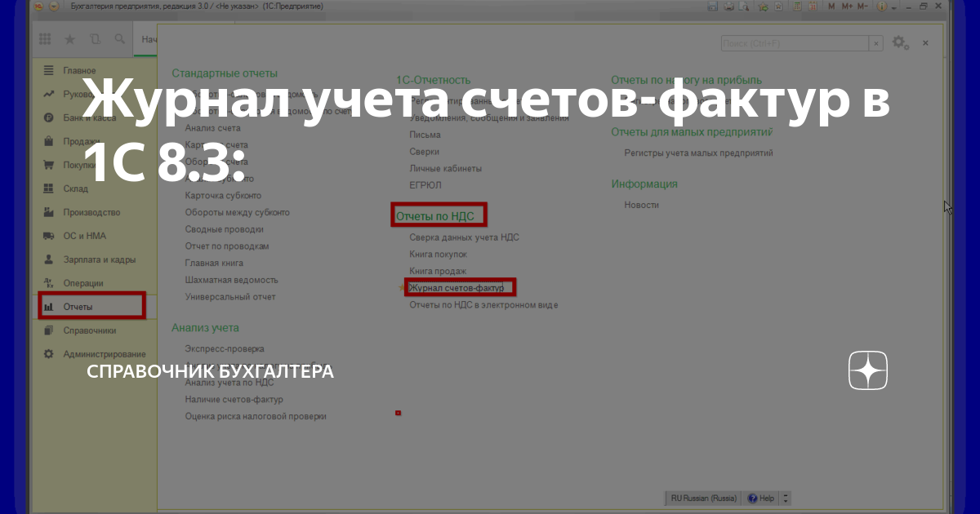Open the Книга продаж report
The width and height of the screenshot is (980, 514).
click(x=438, y=271)
